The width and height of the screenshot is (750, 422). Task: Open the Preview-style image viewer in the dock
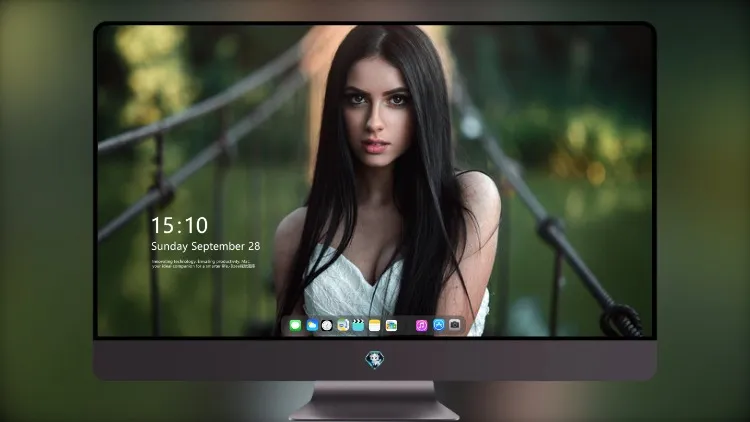click(343, 325)
